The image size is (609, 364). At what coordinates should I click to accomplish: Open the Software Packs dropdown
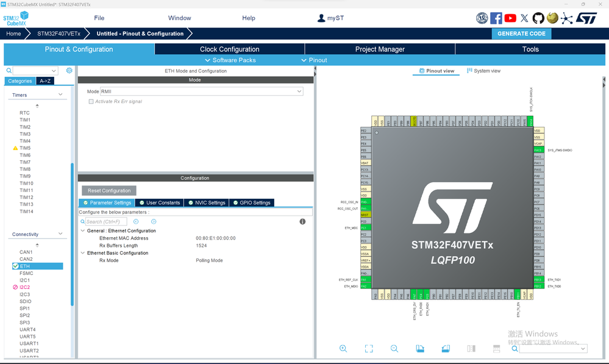(x=230, y=60)
